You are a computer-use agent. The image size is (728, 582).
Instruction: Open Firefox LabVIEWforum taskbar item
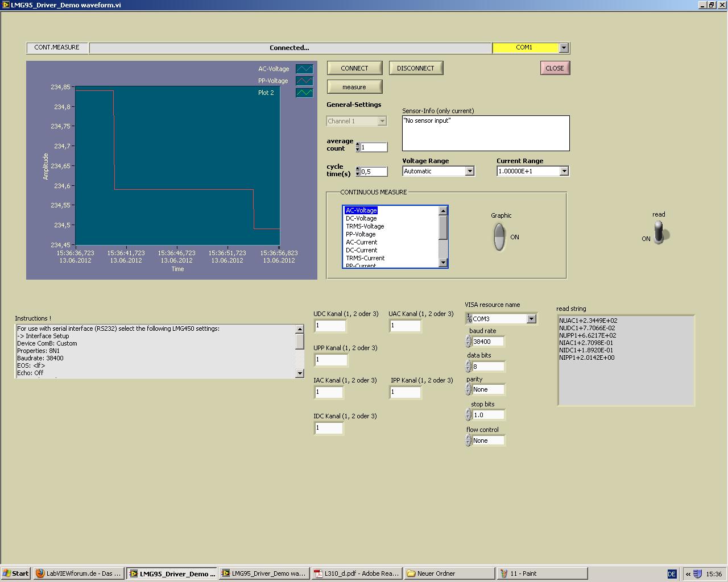click(78, 573)
